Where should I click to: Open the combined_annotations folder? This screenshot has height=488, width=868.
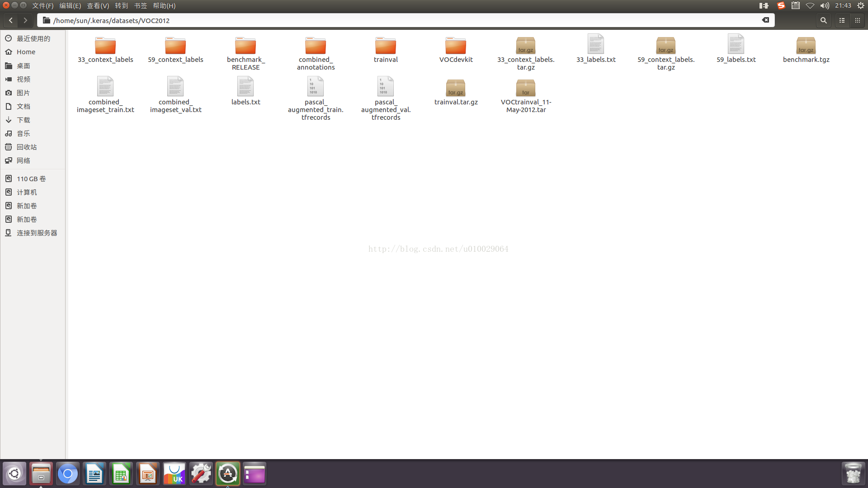point(316,53)
